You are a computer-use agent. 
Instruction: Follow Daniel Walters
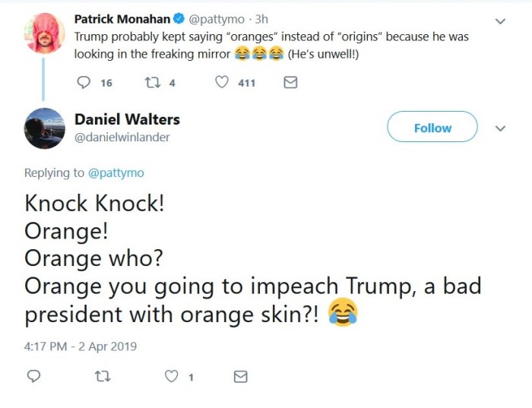pos(432,128)
